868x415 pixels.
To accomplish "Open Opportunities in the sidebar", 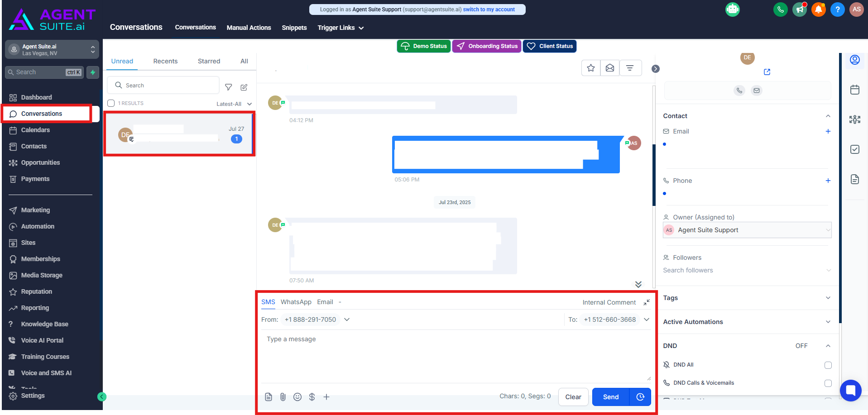I will pos(40,162).
